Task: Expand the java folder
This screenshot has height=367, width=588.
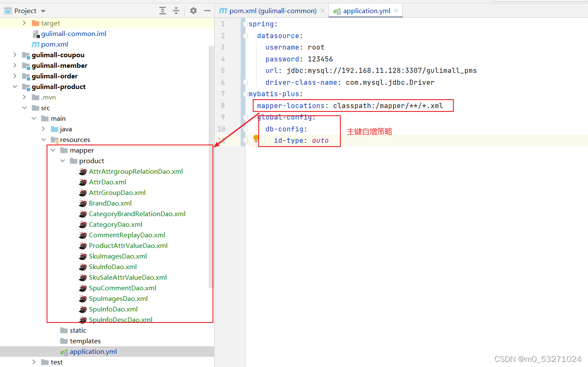Action: 43,129
